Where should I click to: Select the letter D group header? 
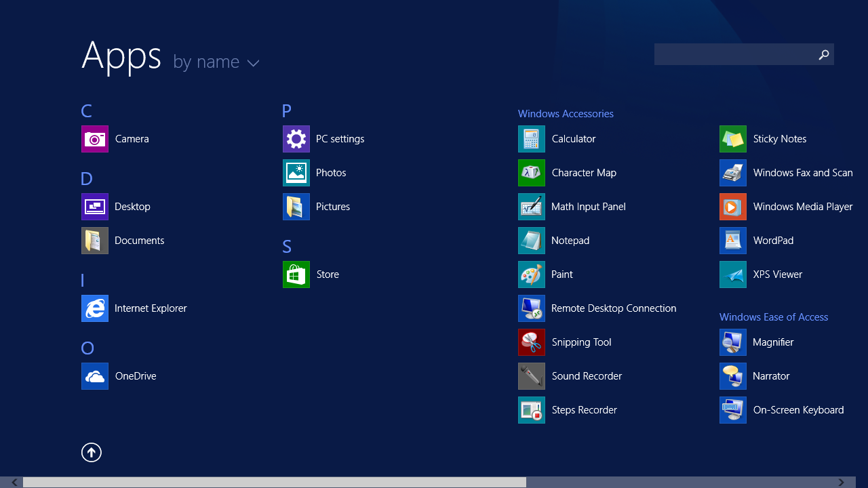click(x=86, y=179)
